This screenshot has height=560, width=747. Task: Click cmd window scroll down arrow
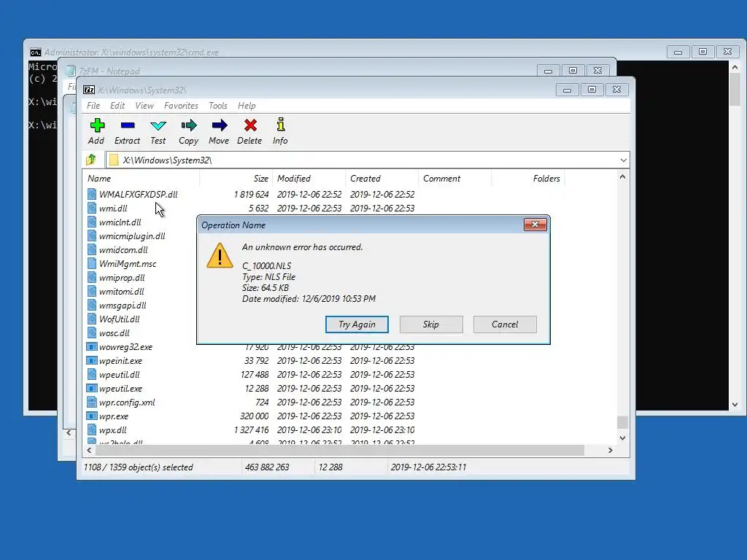[x=735, y=404]
